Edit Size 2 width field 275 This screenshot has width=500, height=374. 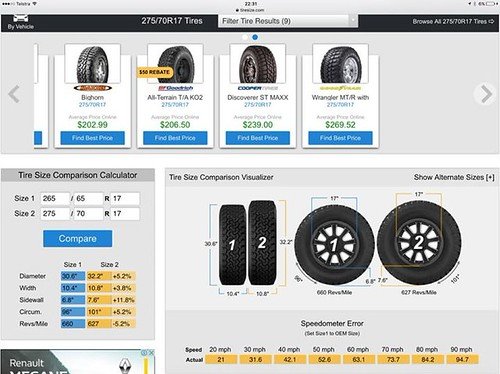tap(55, 214)
